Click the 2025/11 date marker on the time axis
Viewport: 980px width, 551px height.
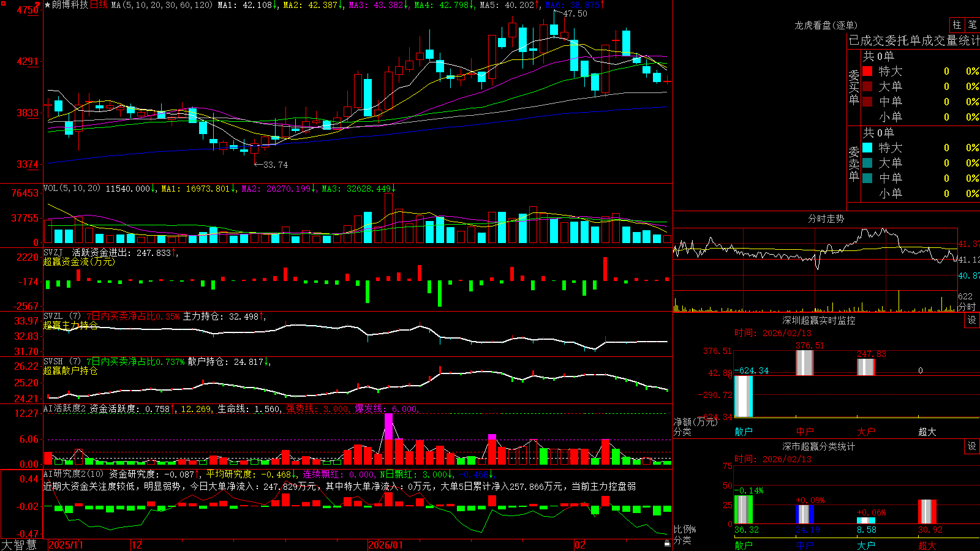point(66,545)
